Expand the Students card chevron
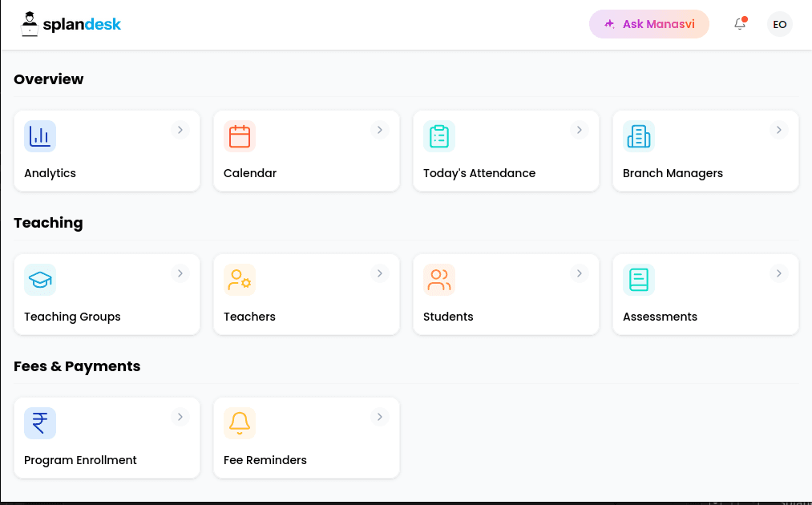 coord(579,273)
